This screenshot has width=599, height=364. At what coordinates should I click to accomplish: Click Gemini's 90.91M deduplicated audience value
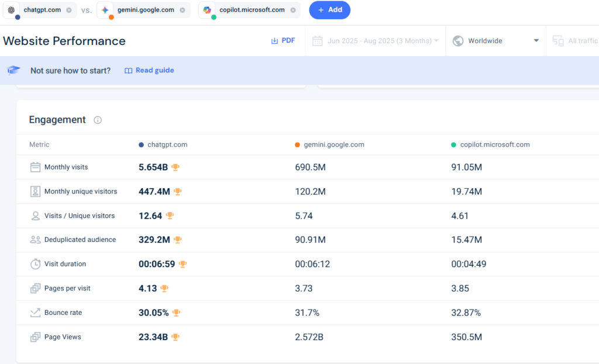point(310,240)
